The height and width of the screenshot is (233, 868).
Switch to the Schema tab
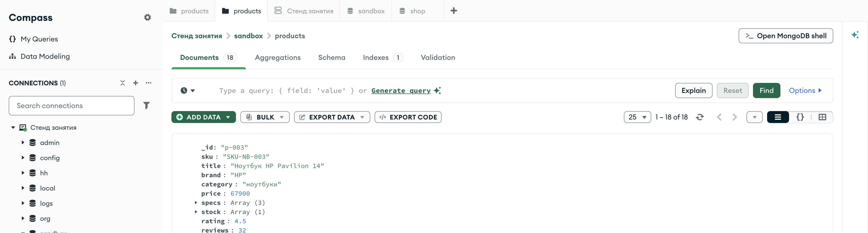tap(332, 58)
